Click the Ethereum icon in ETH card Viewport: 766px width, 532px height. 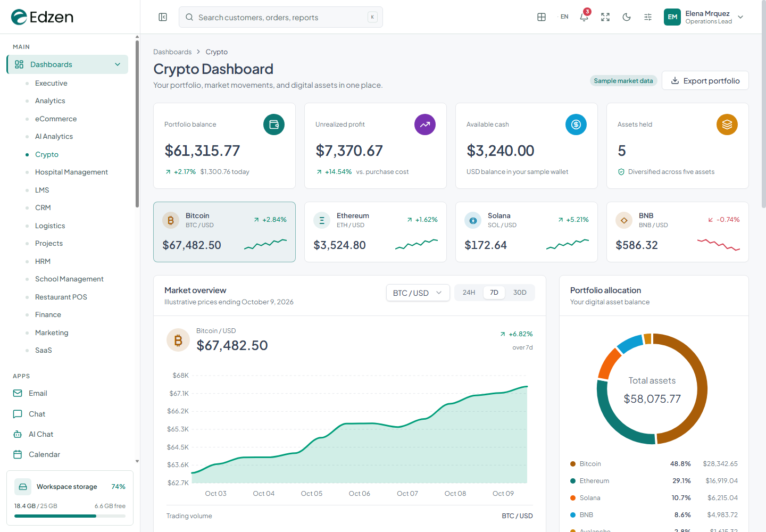click(322, 220)
